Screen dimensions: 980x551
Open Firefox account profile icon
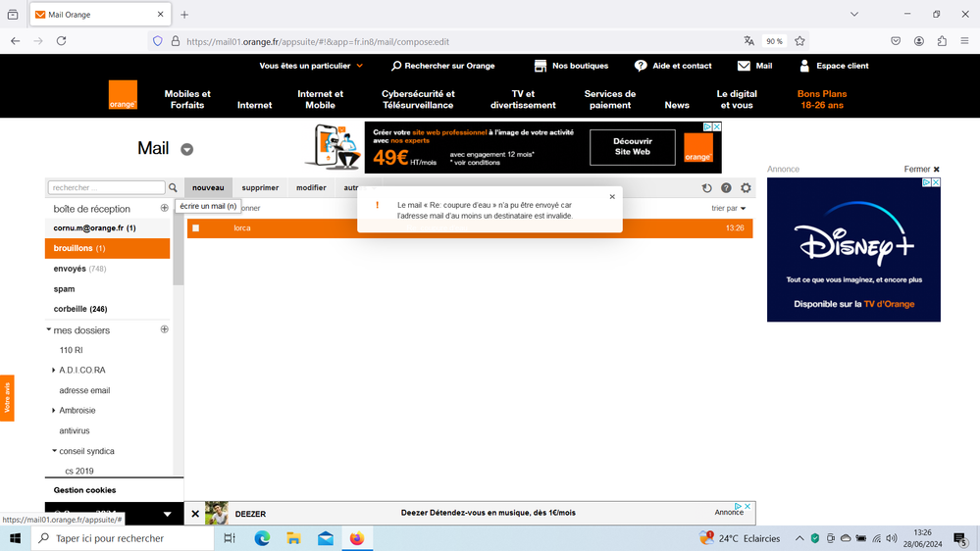(x=919, y=41)
